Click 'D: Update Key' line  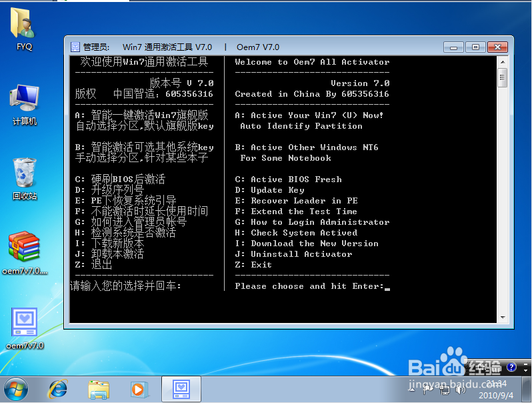tap(270, 190)
